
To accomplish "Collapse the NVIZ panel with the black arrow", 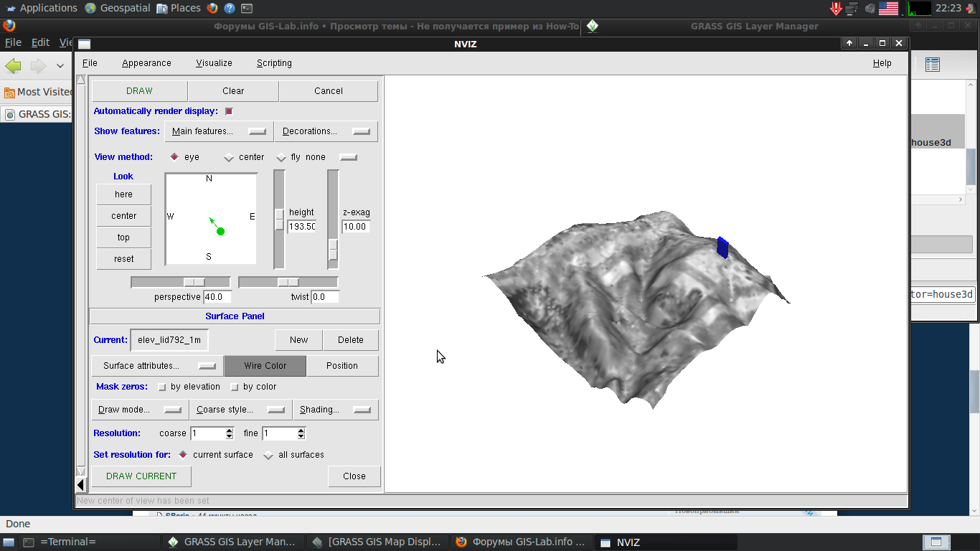I will click(80, 485).
